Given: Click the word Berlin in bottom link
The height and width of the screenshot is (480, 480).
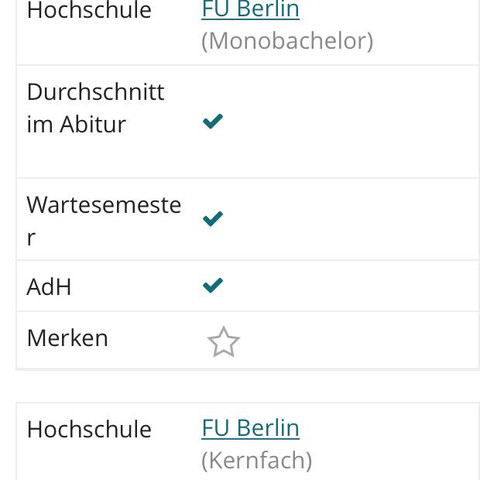Looking at the screenshot, I should 268,428.
